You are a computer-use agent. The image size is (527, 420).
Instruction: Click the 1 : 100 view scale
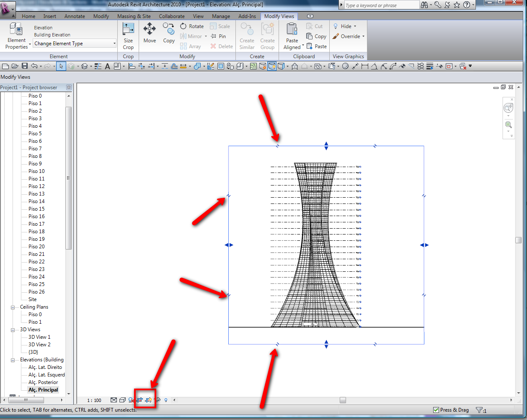coord(95,400)
